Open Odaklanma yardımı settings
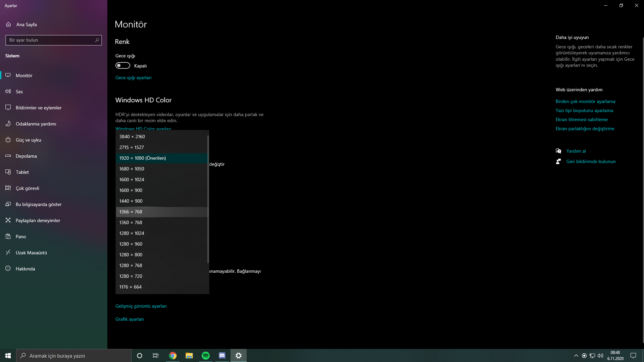Screen dimensions: 644x362 [54, 124]
